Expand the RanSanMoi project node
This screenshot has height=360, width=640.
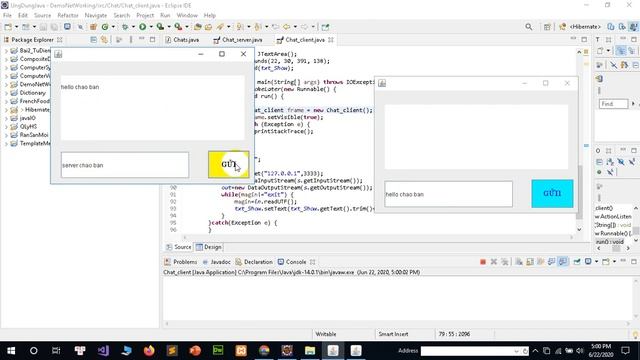(6, 135)
